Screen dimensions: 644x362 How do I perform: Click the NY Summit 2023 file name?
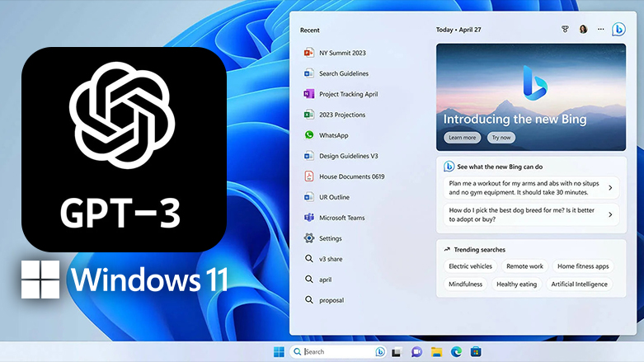(x=342, y=53)
